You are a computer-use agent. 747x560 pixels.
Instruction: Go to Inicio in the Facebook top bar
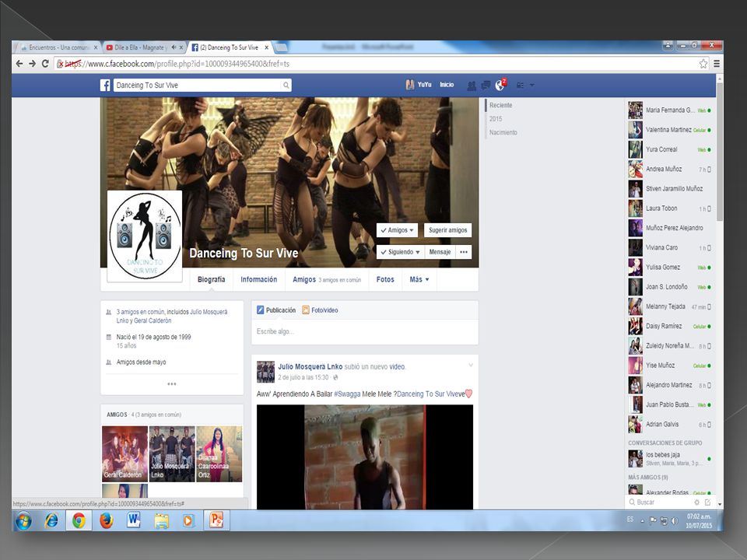pyautogui.click(x=447, y=85)
